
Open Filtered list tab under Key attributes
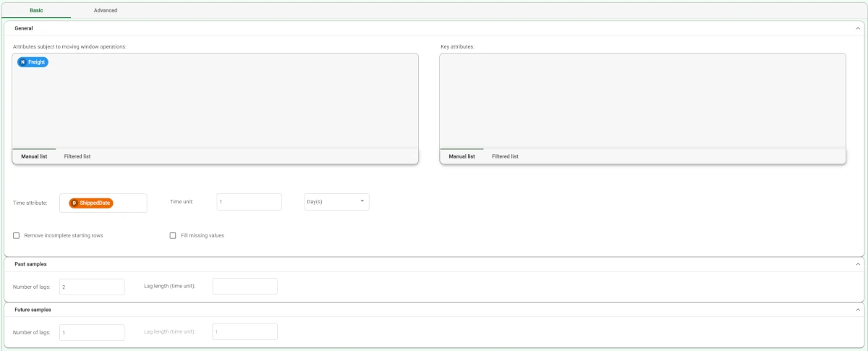point(505,156)
